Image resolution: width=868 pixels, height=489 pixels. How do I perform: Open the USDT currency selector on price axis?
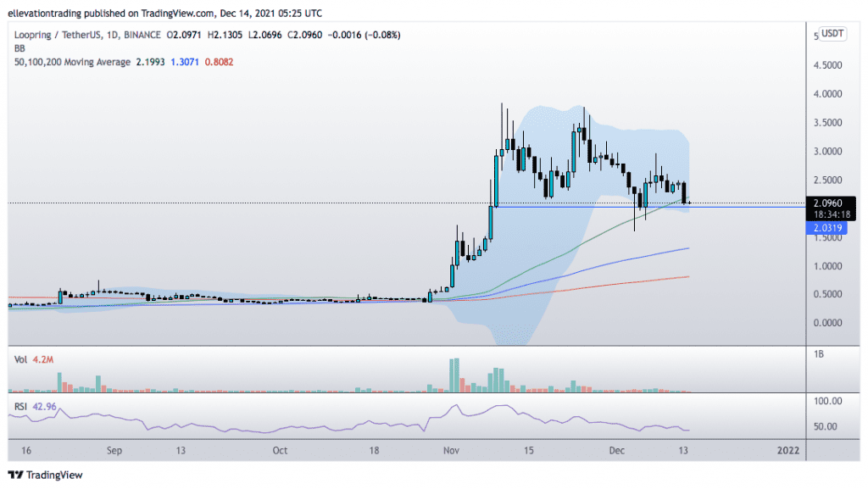pyautogui.click(x=833, y=33)
